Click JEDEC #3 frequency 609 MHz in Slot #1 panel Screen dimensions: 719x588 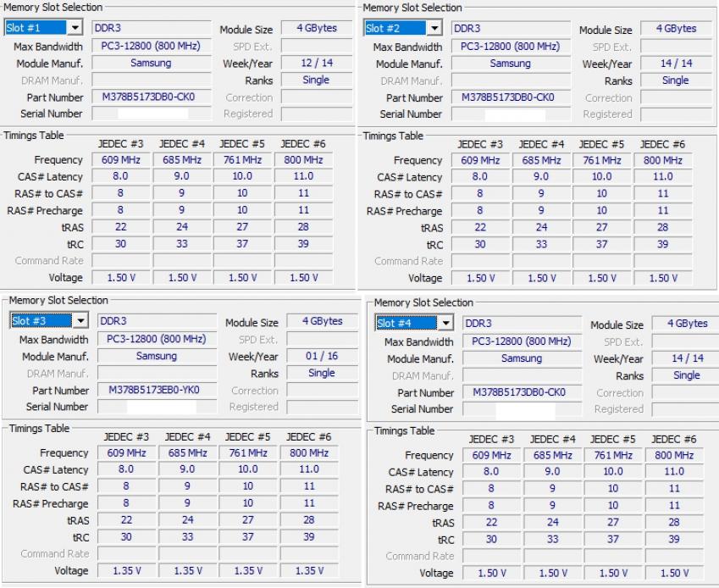pos(120,160)
